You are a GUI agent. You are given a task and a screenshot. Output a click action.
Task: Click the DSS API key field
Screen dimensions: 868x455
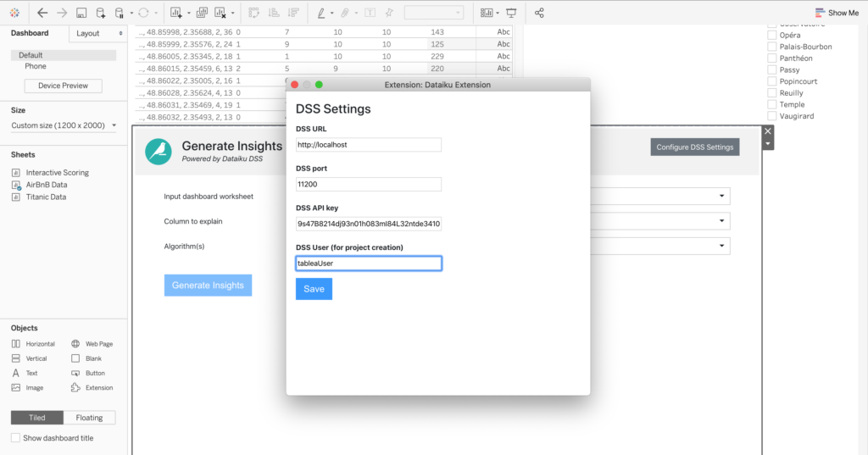369,224
